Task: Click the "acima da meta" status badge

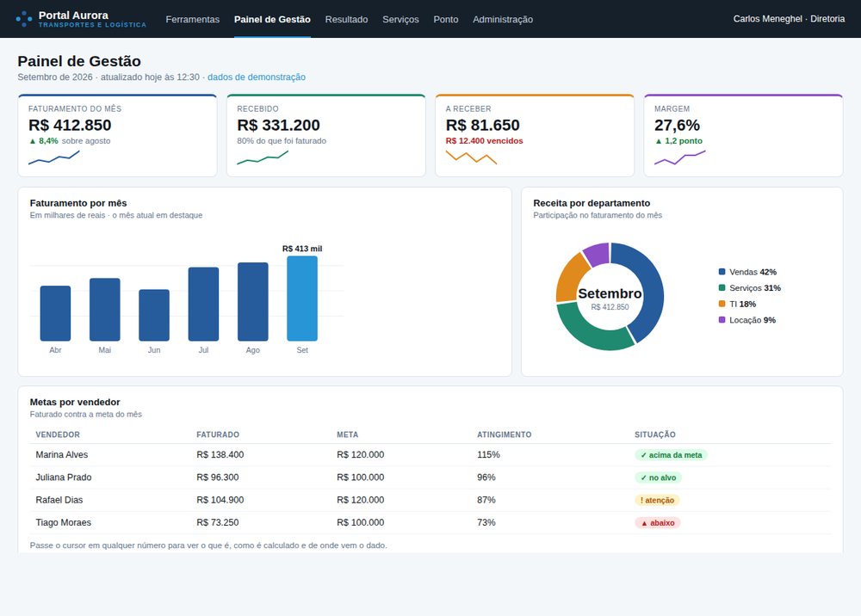Action: [x=671, y=455]
